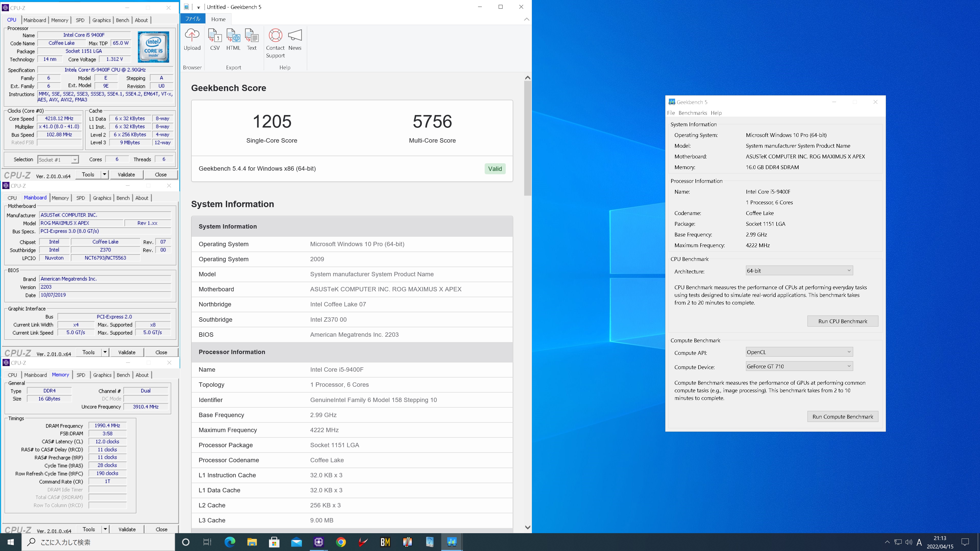Click Close in the Mainboard CPU-Z window

[161, 352]
